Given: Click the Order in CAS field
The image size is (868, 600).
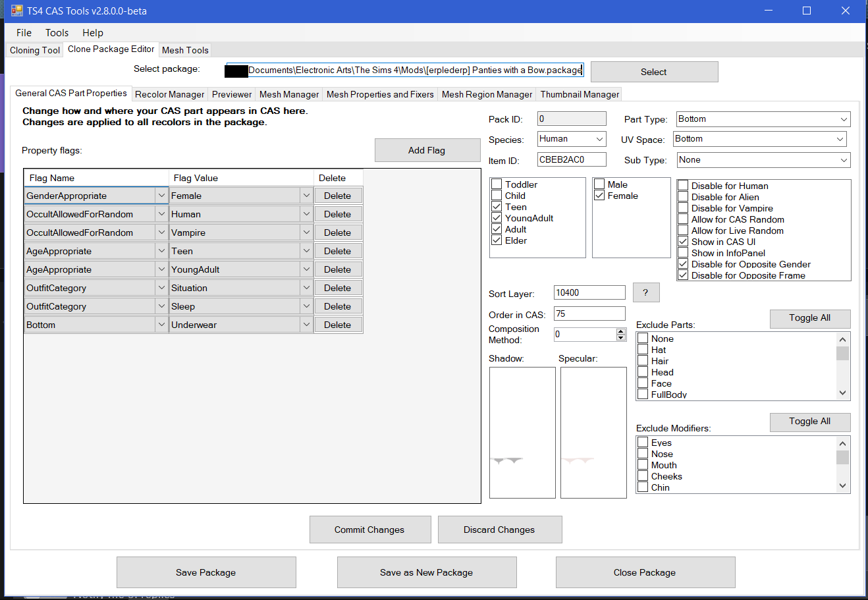Looking at the screenshot, I should click(589, 314).
